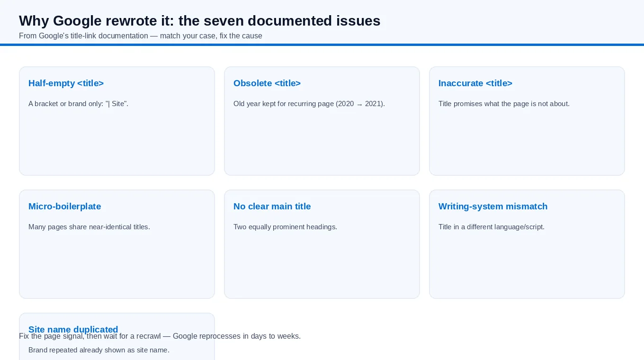Select "Title in a different language/script."
The height and width of the screenshot is (360, 644).
pyautogui.click(x=492, y=227)
